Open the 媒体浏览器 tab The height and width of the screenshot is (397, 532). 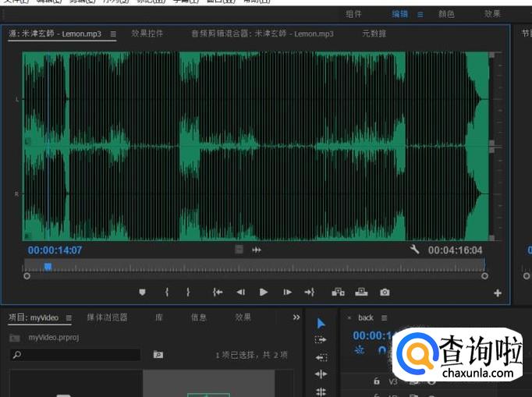(x=107, y=317)
